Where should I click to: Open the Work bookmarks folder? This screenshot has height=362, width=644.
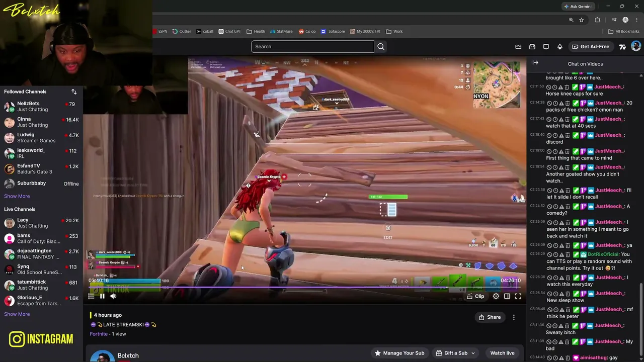click(394, 31)
